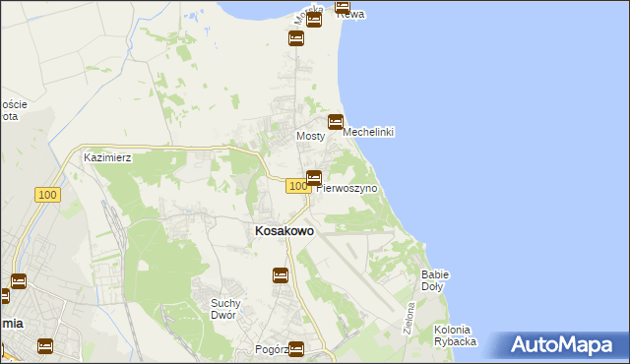The height and width of the screenshot is (364, 630).
Task: Open the hotel icon south of Kosakowo
Action: click(281, 275)
